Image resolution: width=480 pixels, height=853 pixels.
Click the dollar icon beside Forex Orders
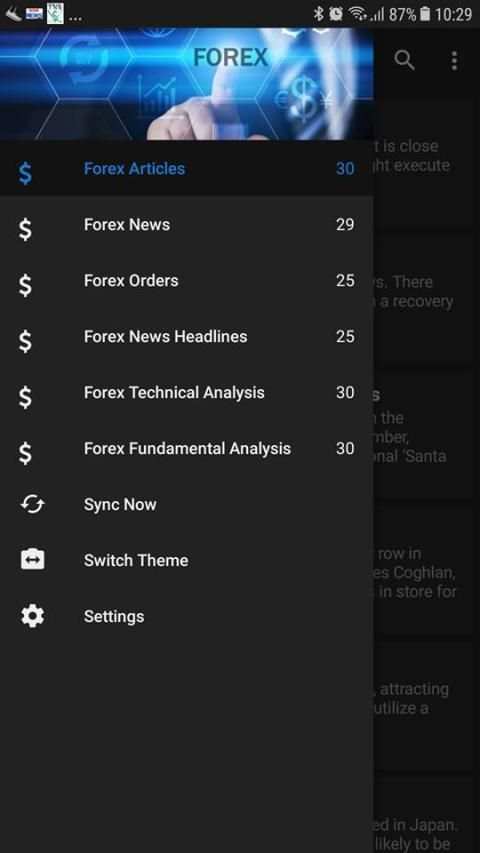click(x=25, y=285)
